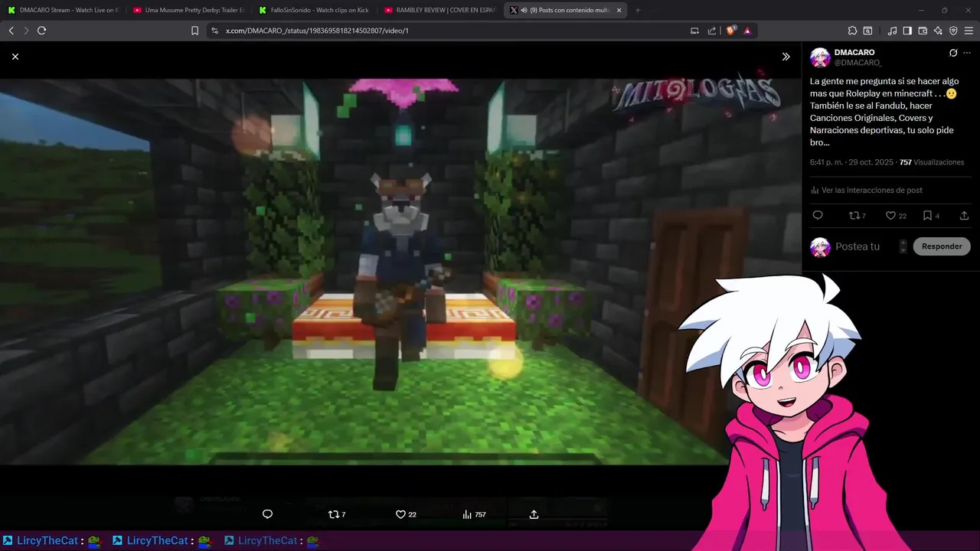The height and width of the screenshot is (551, 980).
Task: Open a new browser tab
Action: (x=638, y=10)
